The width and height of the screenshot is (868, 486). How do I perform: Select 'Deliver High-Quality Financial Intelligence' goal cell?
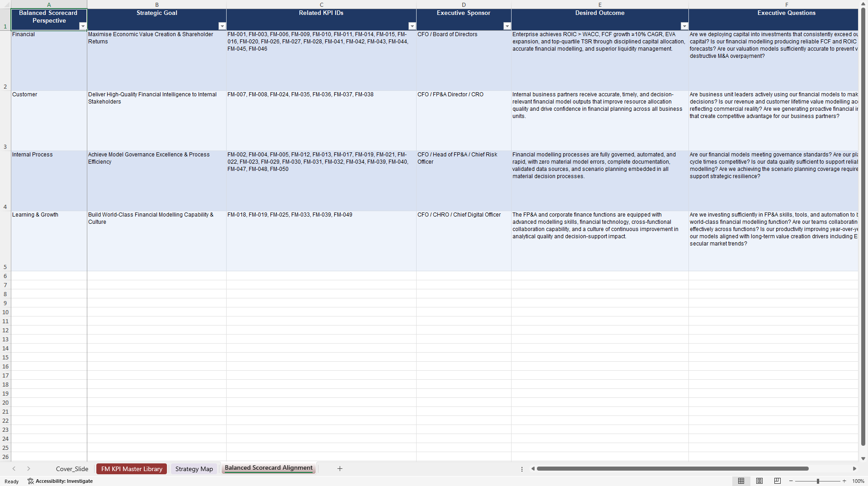click(x=157, y=121)
